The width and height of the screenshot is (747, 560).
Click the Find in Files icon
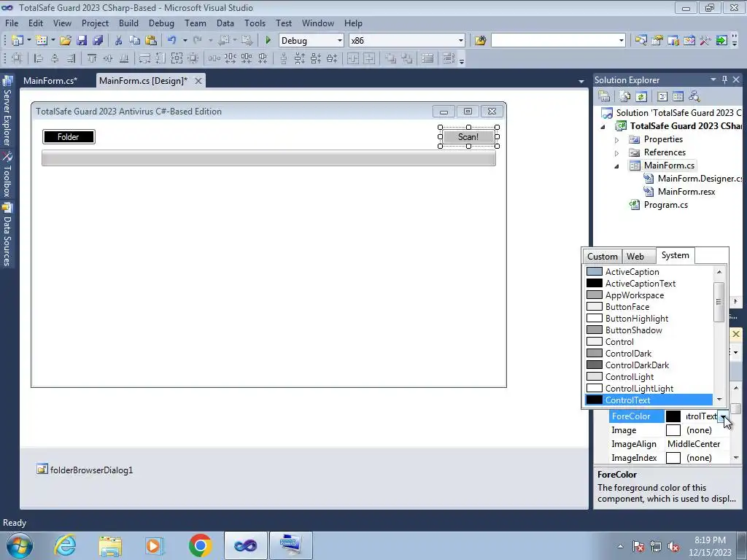pyautogui.click(x=480, y=41)
